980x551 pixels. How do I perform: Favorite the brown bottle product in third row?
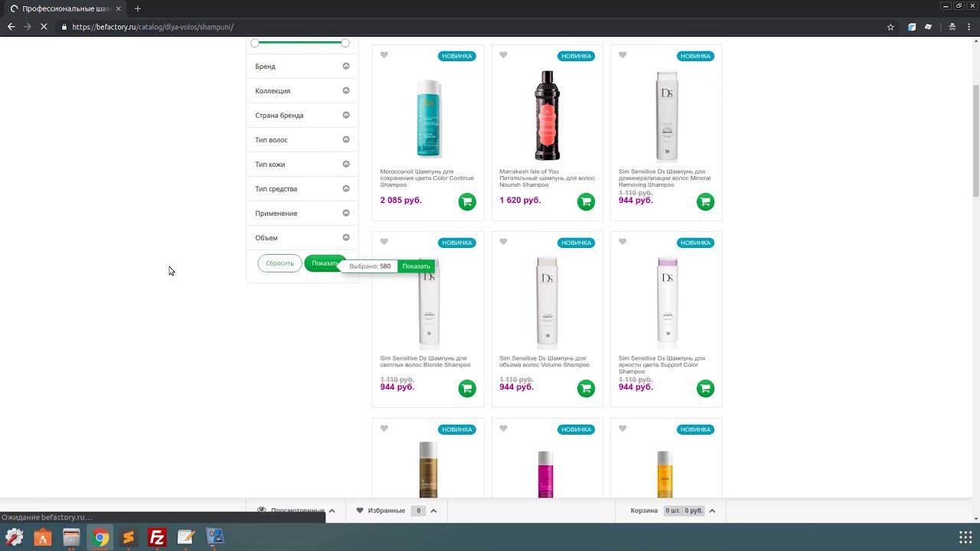384,429
